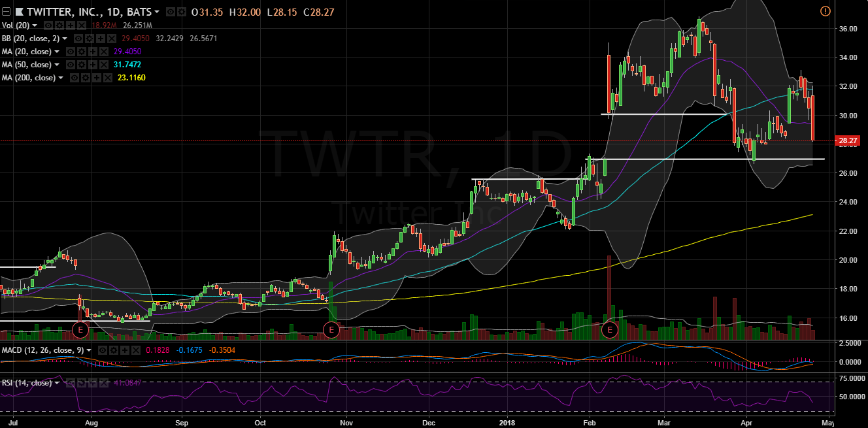
Task: Open settings gear for Vol (20) indicator
Action: click(59, 25)
